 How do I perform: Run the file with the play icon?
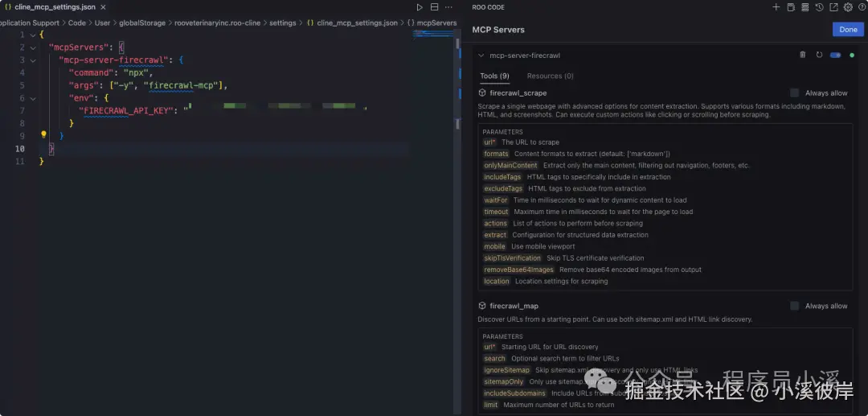[x=420, y=7]
